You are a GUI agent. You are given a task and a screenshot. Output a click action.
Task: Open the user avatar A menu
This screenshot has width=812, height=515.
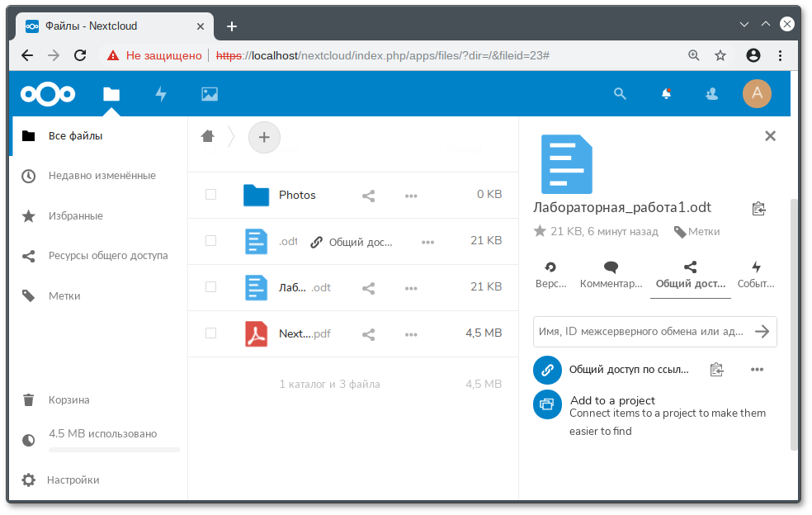click(757, 94)
